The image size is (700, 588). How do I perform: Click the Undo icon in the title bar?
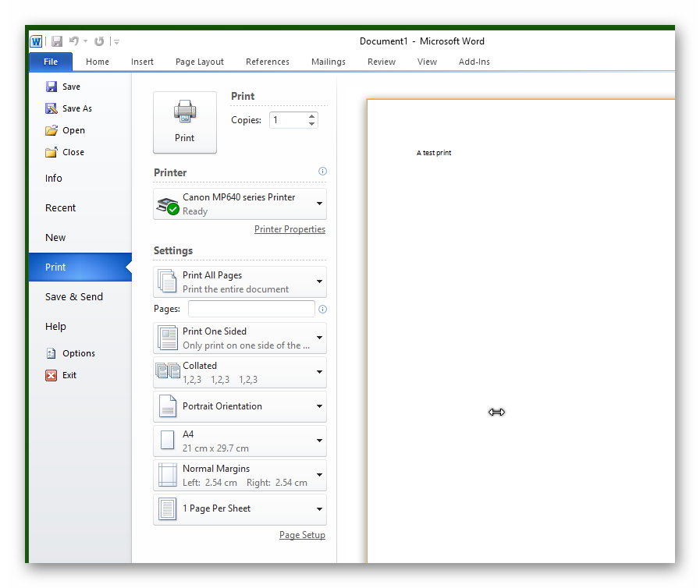click(74, 41)
